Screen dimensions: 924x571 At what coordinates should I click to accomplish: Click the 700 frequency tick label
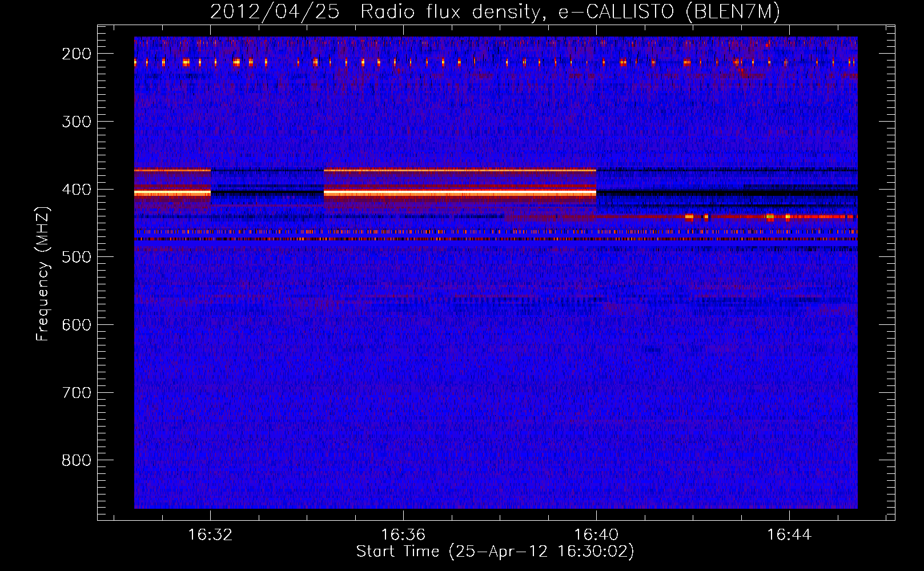77,393
